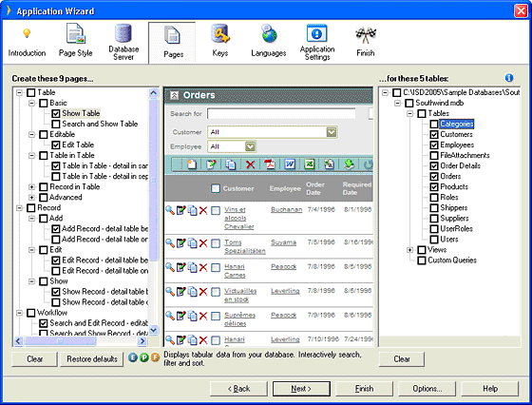The image size is (532, 405).
Task: Open the Buchanan employee link
Action: 286,210
